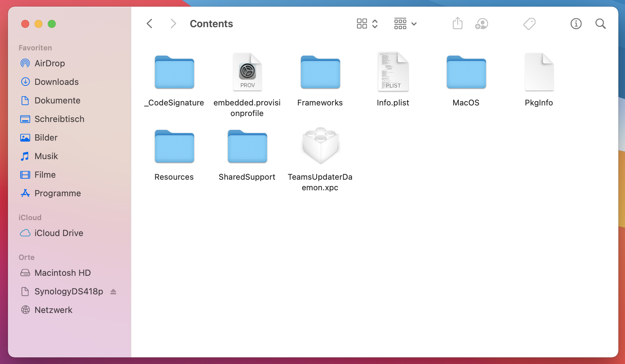
Task: Open the SharedSupport folder
Action: (247, 147)
